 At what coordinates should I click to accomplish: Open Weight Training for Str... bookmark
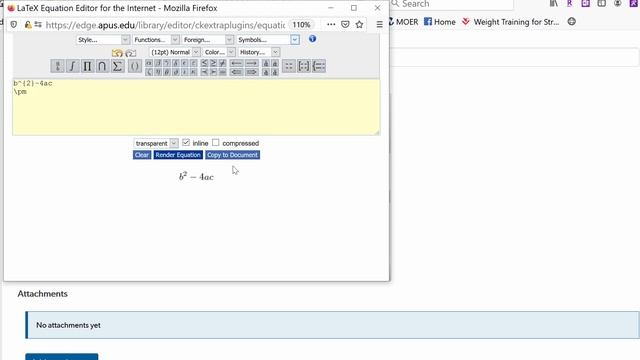[x=511, y=22]
